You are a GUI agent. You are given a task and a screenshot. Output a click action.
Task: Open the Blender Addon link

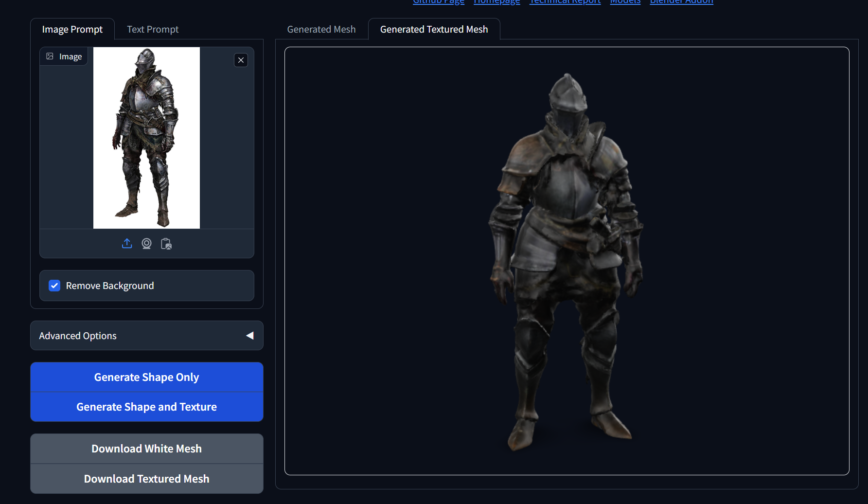point(681,2)
